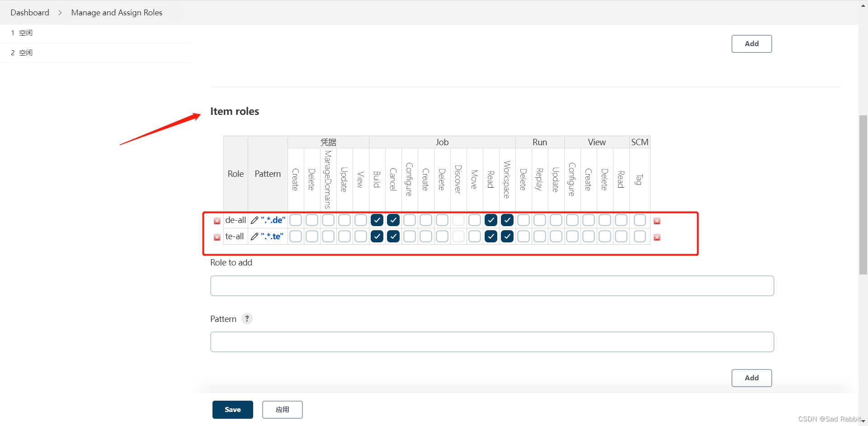
Task: Select executor 2 空闲 row
Action: click(96, 53)
